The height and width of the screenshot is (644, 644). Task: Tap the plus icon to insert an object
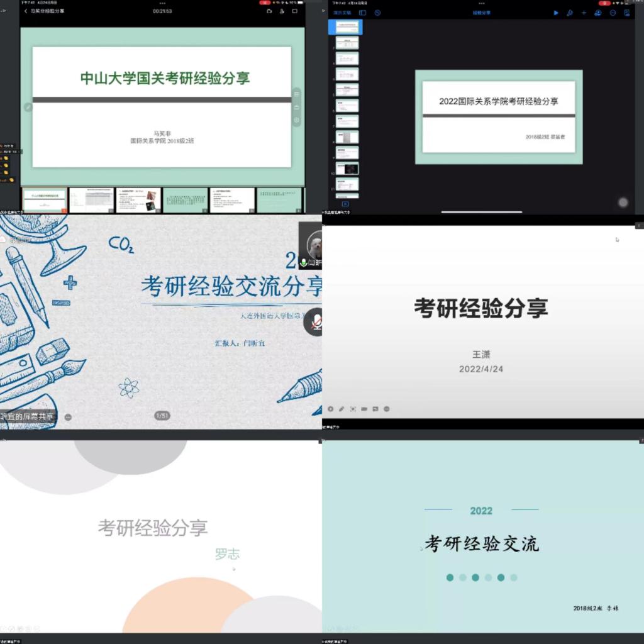click(584, 13)
